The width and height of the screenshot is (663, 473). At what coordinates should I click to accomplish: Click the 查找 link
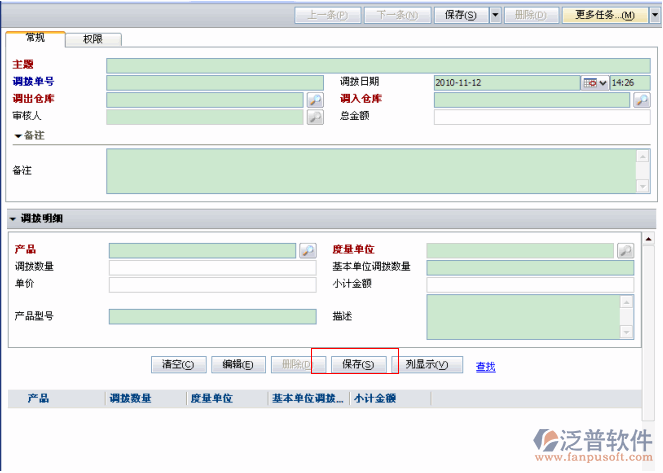pyautogui.click(x=486, y=367)
